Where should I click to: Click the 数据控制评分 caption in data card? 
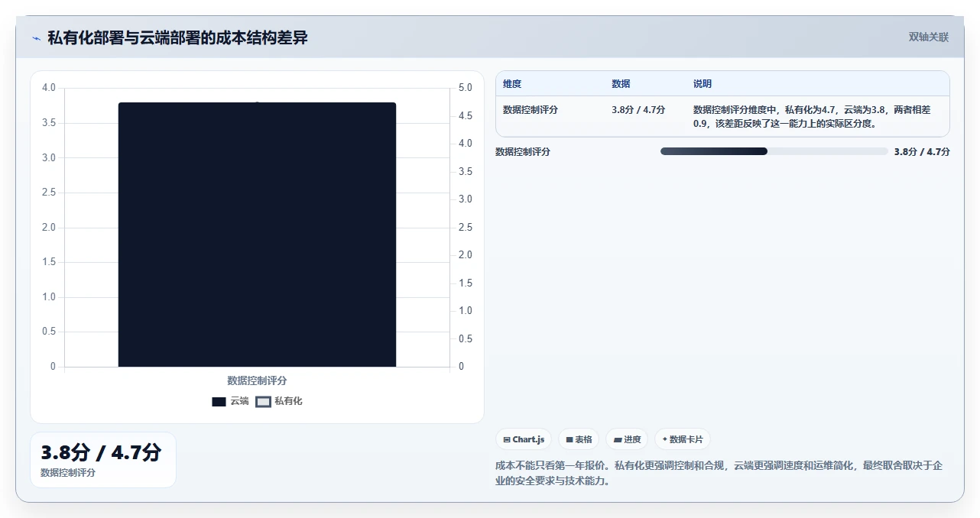point(68,473)
